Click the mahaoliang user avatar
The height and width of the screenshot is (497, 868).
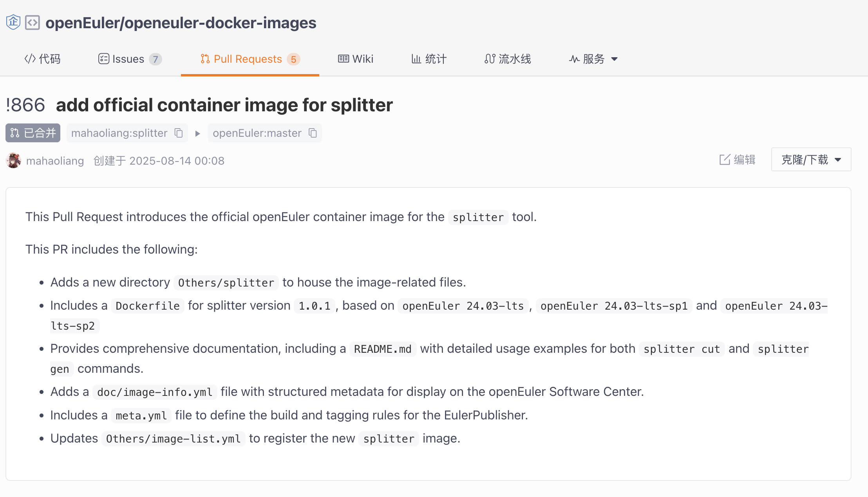[x=14, y=160]
